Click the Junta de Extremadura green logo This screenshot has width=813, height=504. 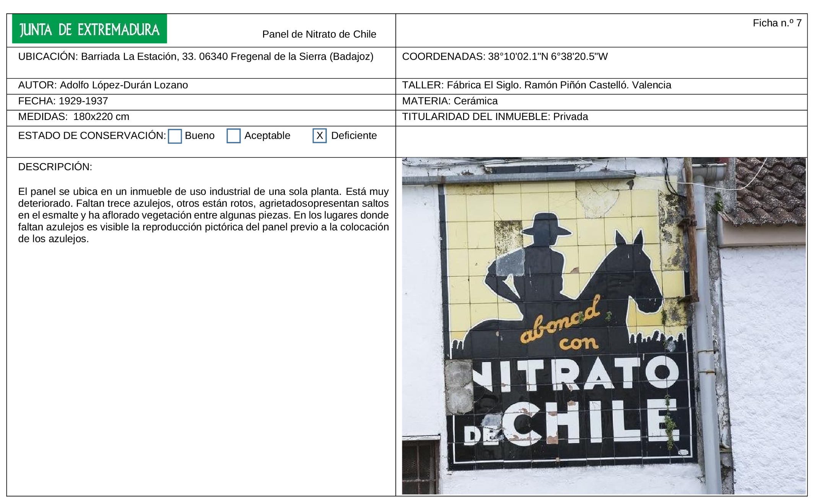coord(89,29)
